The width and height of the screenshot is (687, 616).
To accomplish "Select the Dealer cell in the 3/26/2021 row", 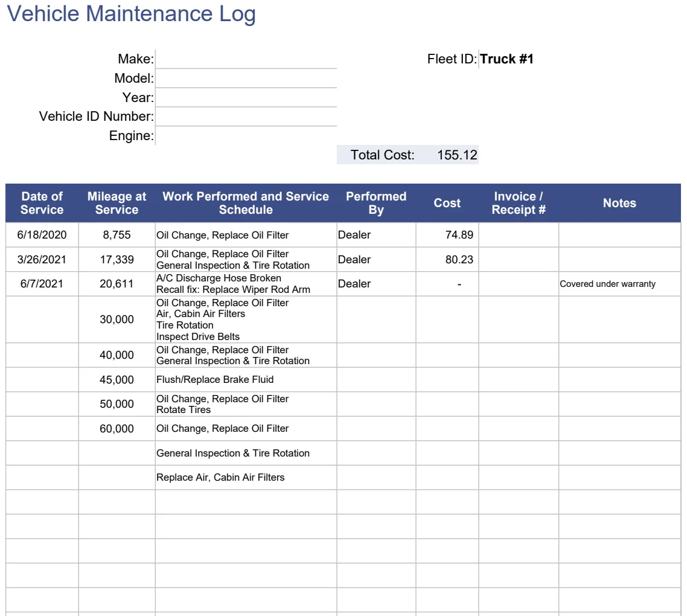I will click(376, 260).
